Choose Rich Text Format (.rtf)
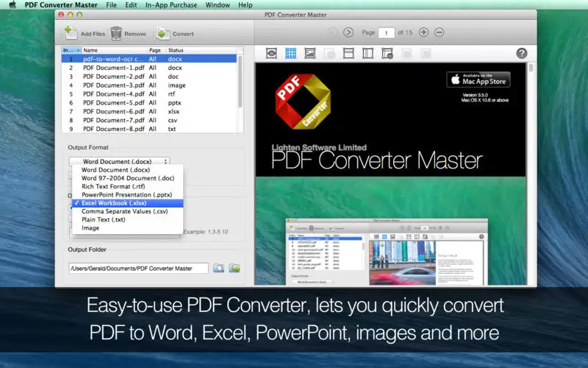588x368 pixels. pyautogui.click(x=127, y=186)
